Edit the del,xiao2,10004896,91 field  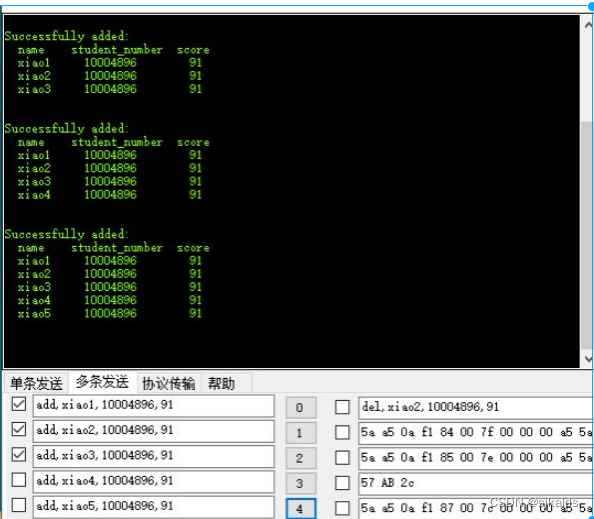(x=476, y=408)
